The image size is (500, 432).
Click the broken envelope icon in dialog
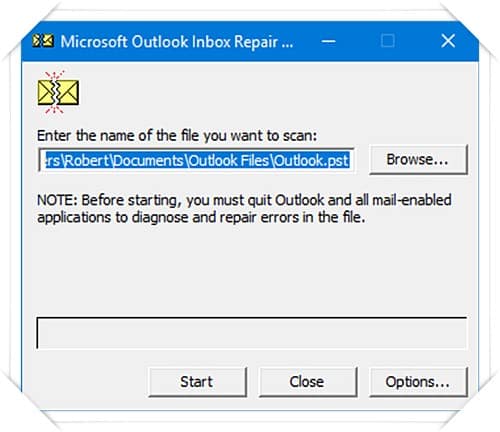point(58,92)
